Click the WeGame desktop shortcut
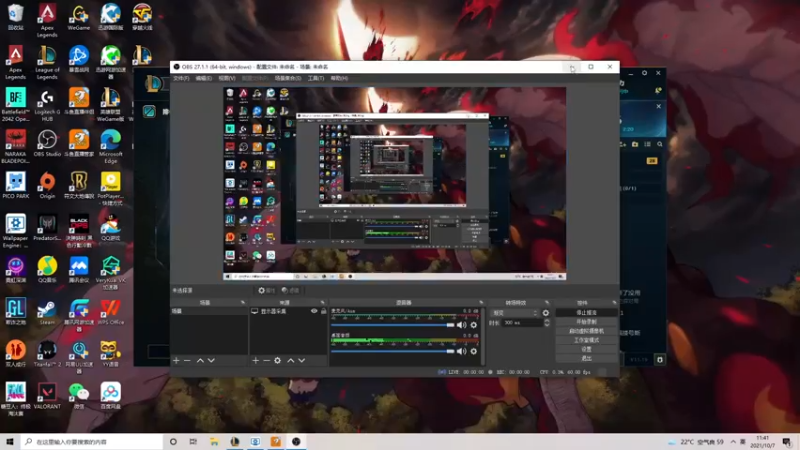 79,17
